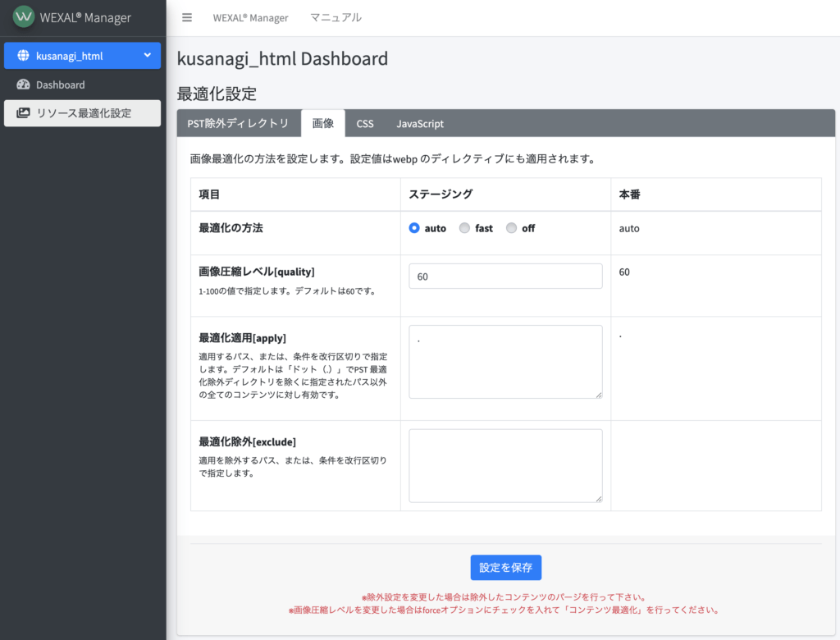Switch to the 画像 tab
The image size is (840, 640).
[x=323, y=123]
